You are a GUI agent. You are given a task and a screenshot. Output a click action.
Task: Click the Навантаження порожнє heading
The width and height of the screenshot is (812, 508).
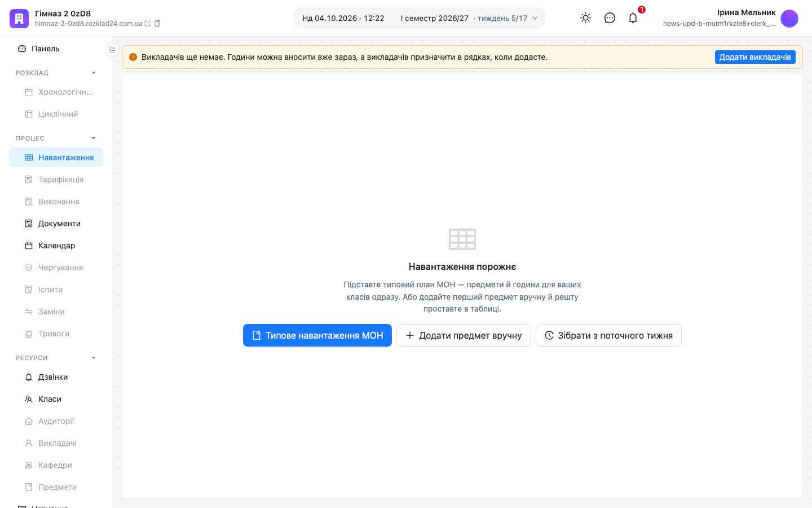point(462,266)
